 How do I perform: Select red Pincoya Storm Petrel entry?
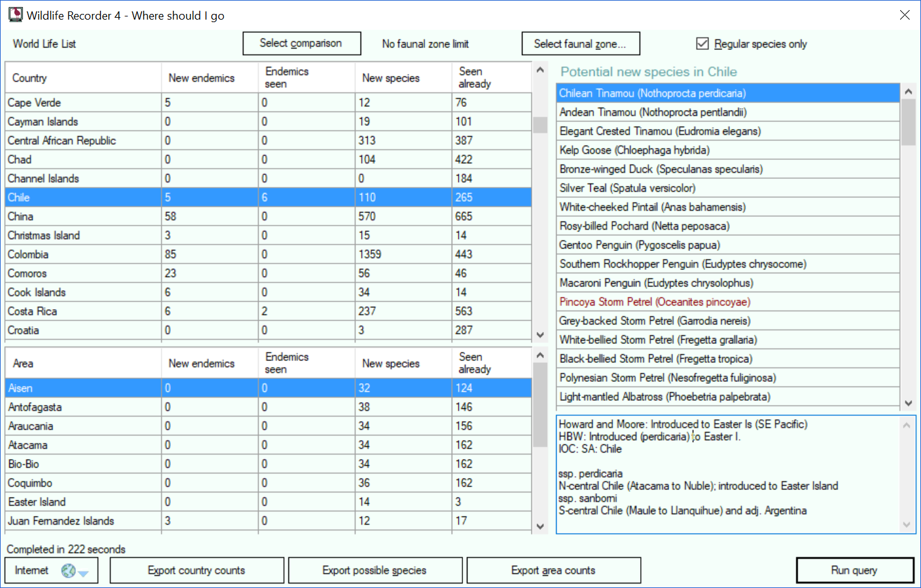click(x=728, y=302)
